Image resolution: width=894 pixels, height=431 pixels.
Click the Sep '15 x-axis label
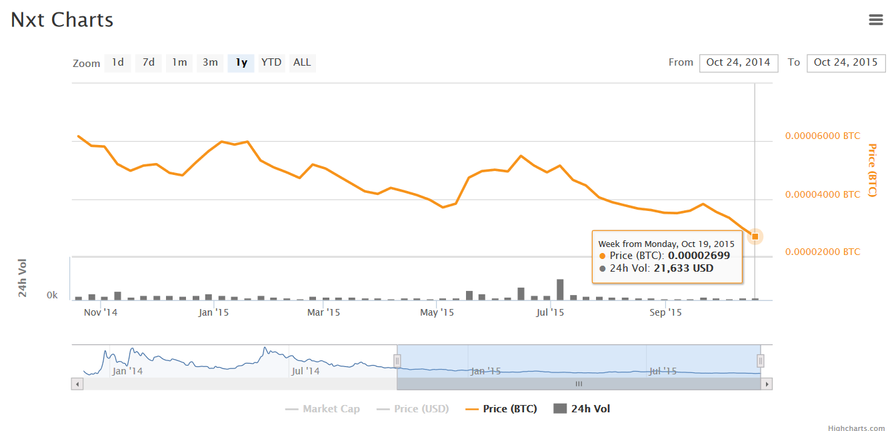[x=666, y=312]
